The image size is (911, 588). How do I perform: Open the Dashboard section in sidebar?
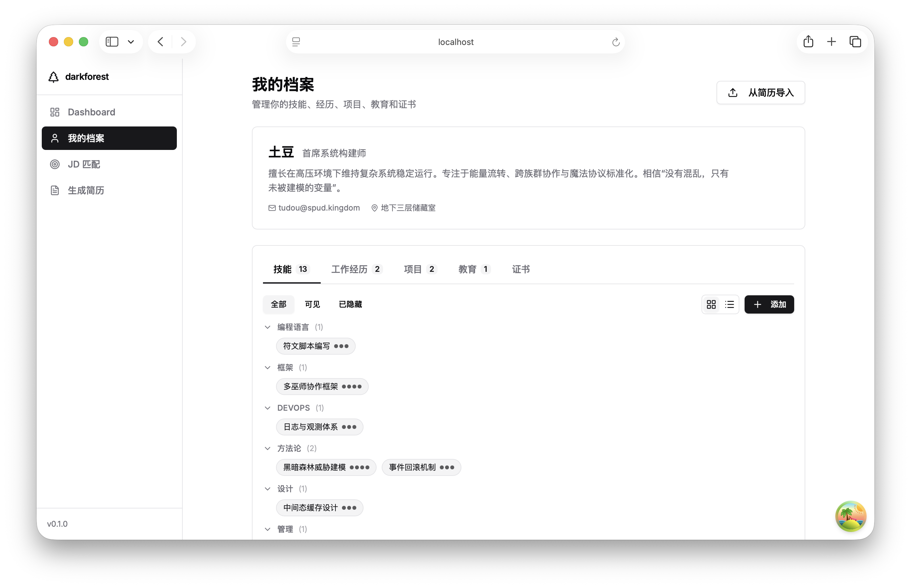point(91,112)
